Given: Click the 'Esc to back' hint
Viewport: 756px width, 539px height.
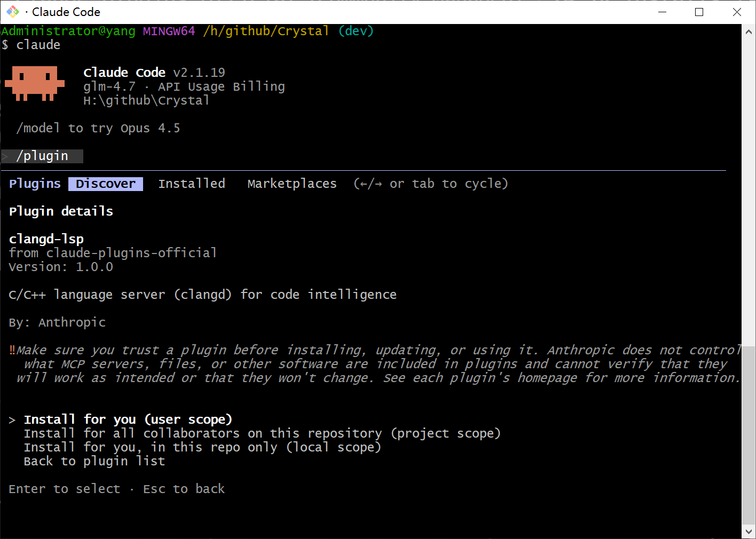Looking at the screenshot, I should point(184,489).
